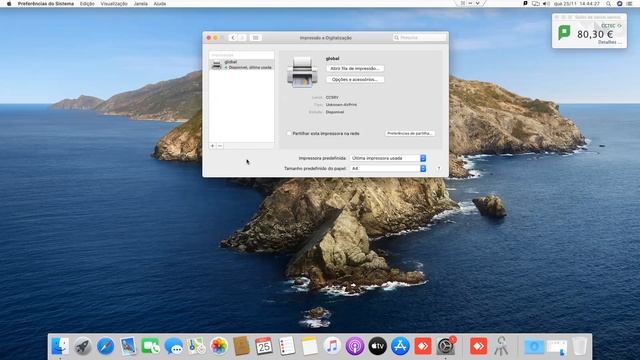
Task: Open the 'Janela' menu
Action: tap(141, 4)
